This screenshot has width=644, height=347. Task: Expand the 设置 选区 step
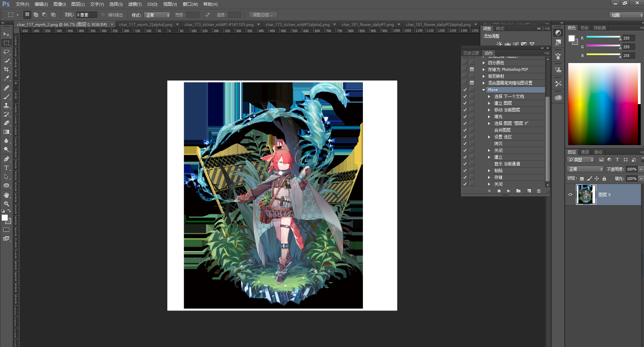(489, 137)
